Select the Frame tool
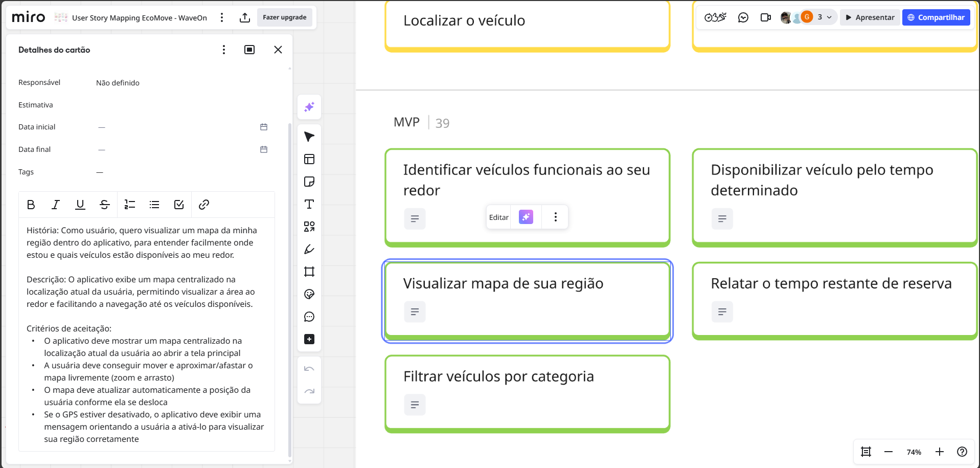This screenshot has height=468, width=980. (x=309, y=272)
